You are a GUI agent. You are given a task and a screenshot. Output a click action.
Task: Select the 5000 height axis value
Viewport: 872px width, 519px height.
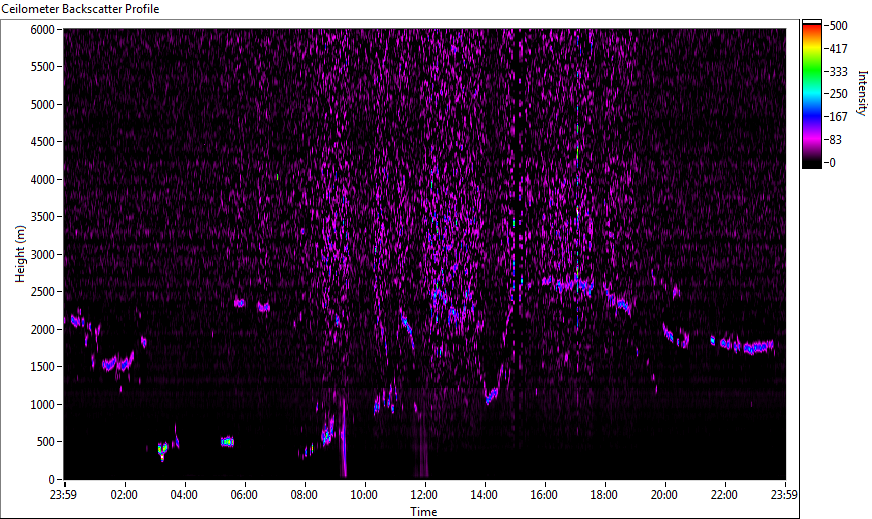[x=42, y=105]
